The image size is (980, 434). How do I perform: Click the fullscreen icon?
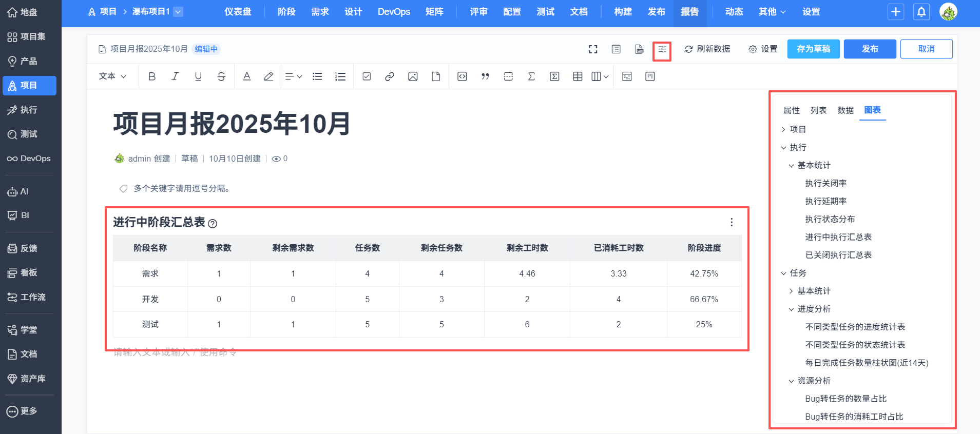coord(593,49)
